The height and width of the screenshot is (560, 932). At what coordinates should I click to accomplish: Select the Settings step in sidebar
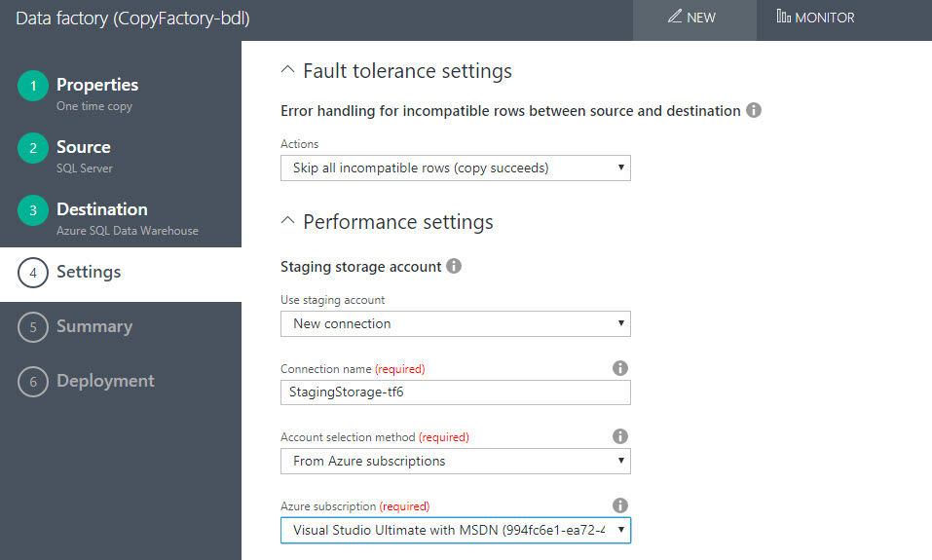click(88, 272)
